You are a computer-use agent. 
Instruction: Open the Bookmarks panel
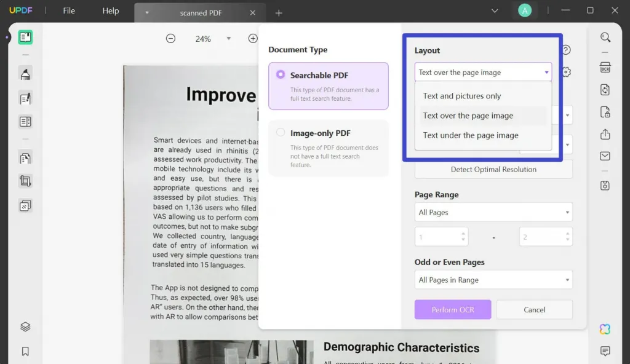coord(25,351)
